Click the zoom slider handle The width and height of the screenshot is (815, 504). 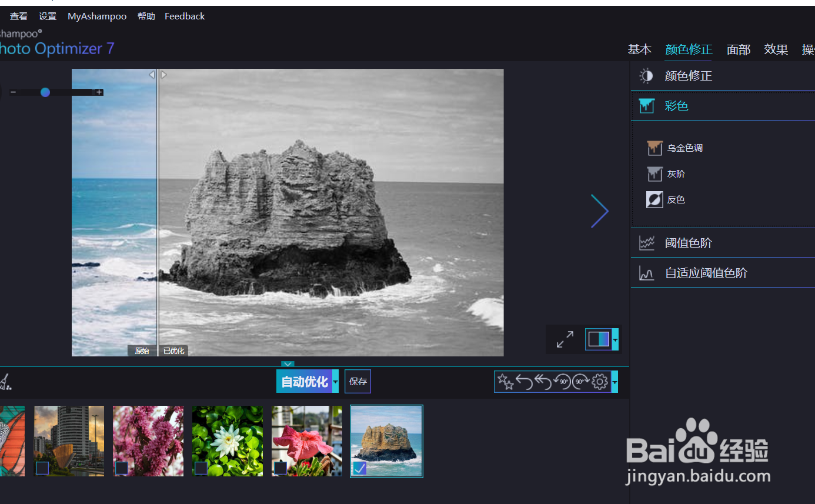[x=45, y=92]
